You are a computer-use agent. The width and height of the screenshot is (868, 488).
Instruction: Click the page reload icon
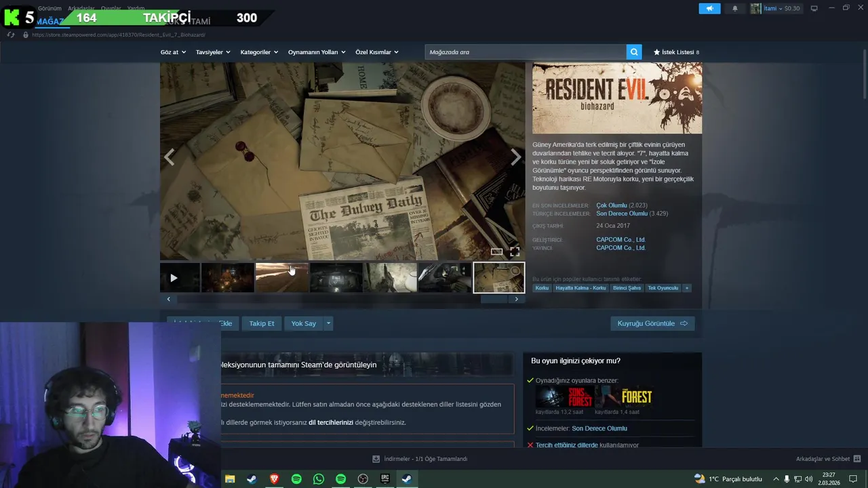click(10, 35)
